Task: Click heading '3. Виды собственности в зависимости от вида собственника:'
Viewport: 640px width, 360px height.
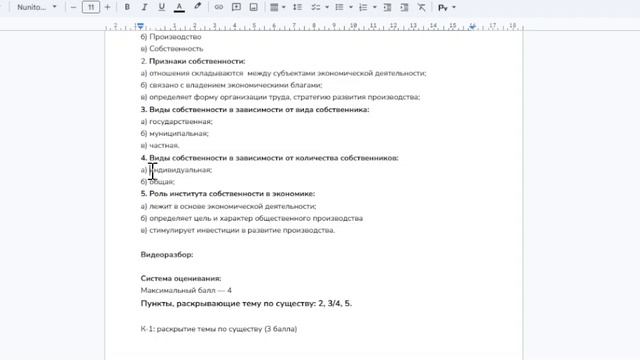Action: 255,109
